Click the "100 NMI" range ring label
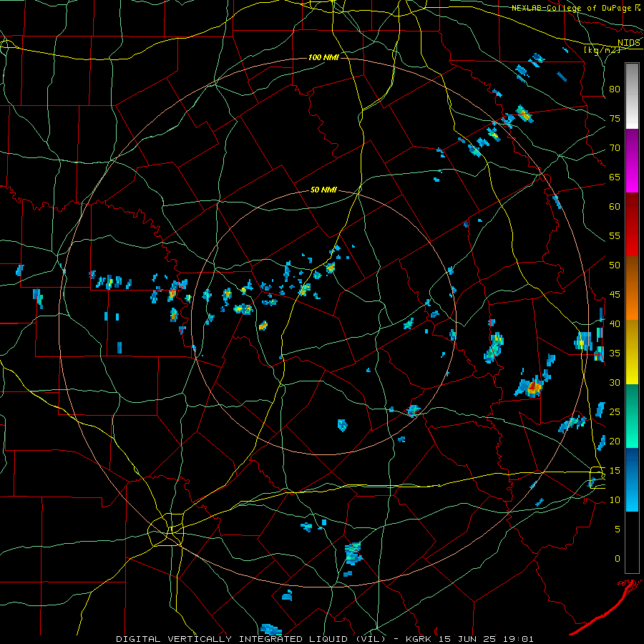This screenshot has height=644, width=644. (x=323, y=57)
